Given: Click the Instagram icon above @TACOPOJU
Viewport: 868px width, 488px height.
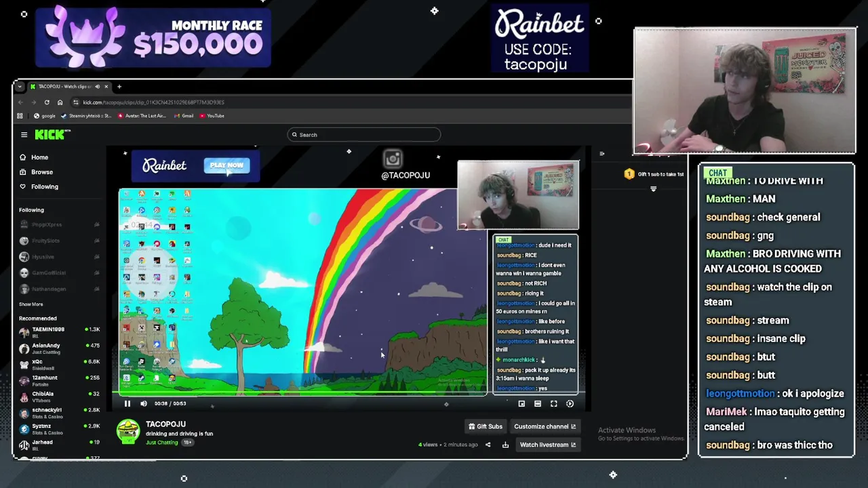Looking at the screenshot, I should (393, 159).
